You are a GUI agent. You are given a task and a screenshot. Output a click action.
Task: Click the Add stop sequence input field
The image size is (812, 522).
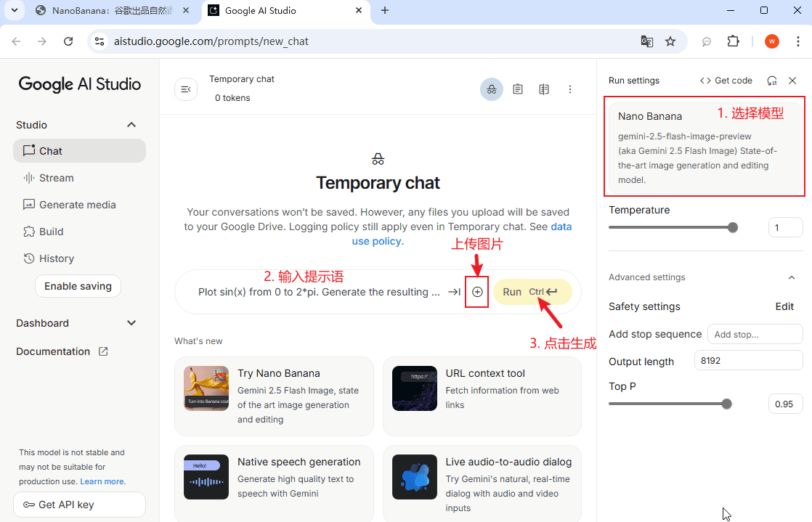coord(755,334)
